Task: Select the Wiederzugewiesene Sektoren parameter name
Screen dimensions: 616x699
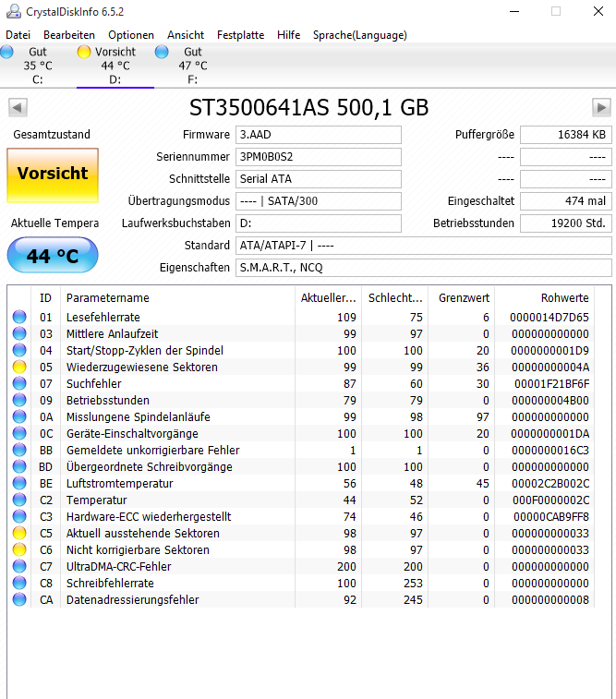Action: coord(141,367)
